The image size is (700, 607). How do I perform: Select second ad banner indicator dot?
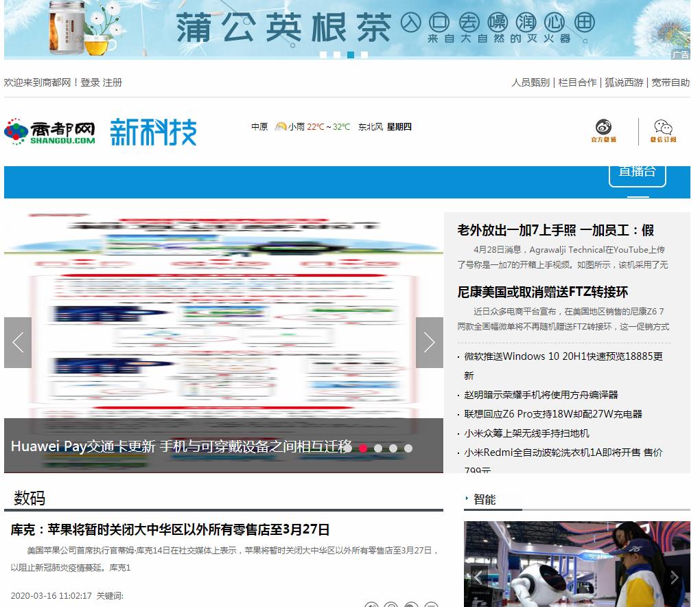337,55
